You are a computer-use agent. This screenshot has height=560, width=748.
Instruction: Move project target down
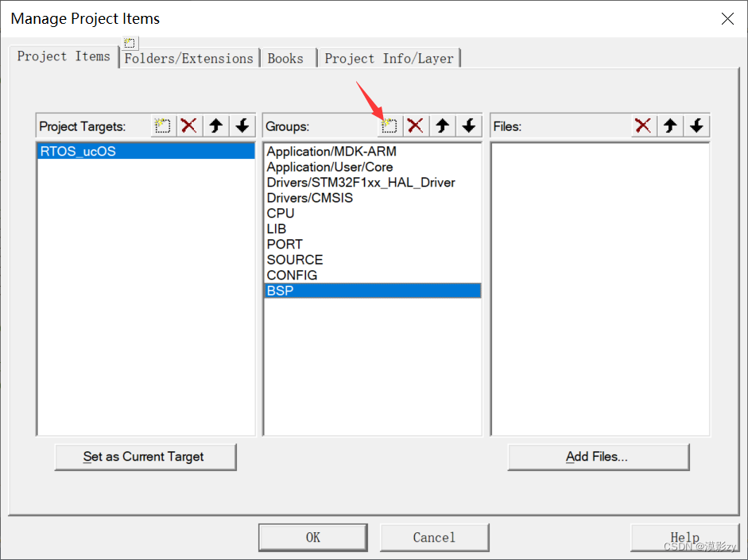click(242, 126)
